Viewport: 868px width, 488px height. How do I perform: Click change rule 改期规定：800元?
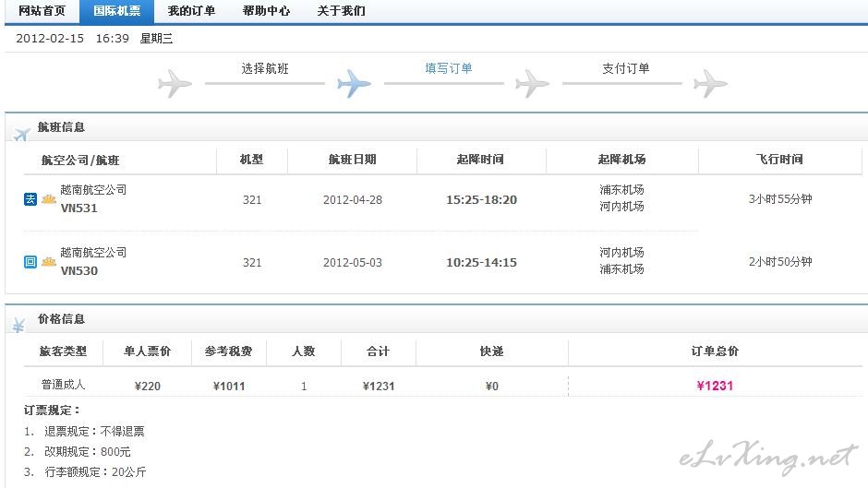[88, 451]
